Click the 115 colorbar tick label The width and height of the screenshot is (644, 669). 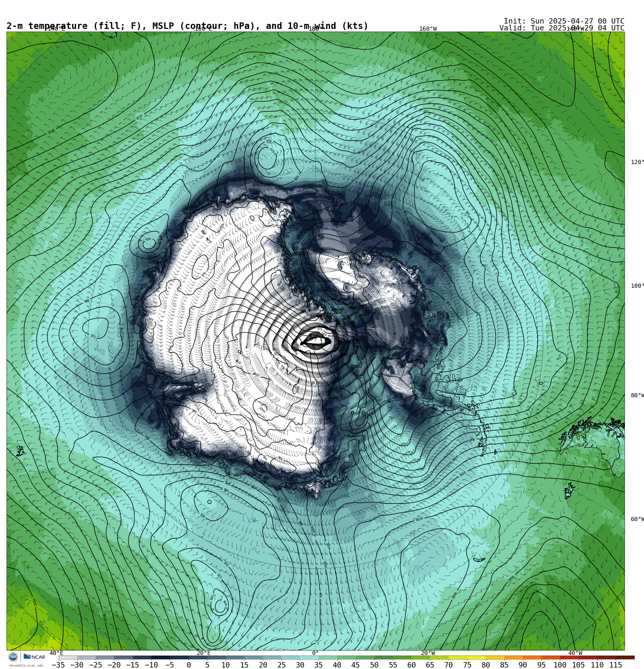(x=616, y=665)
